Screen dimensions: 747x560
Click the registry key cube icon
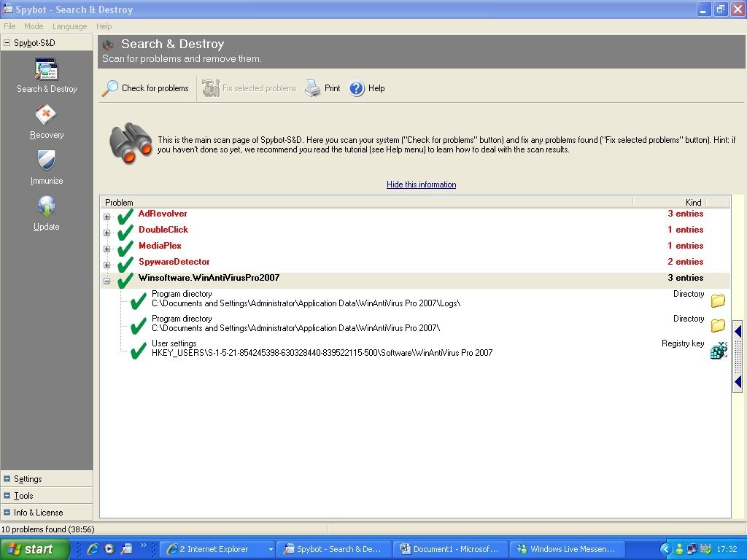click(719, 351)
